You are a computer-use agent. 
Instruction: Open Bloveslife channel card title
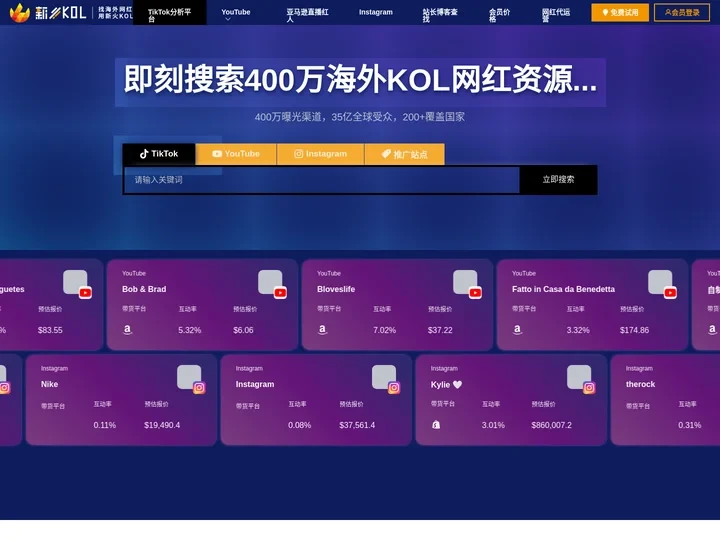tap(336, 289)
